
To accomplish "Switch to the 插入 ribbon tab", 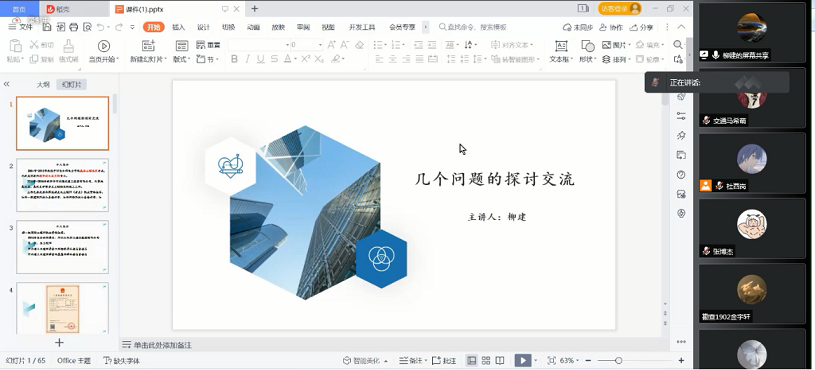I will (179, 27).
